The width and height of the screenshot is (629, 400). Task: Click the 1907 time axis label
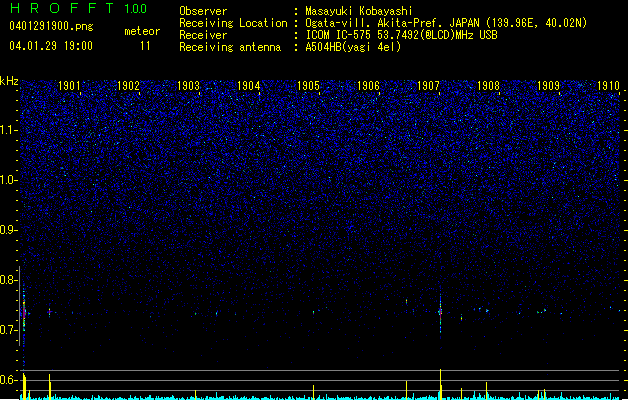coord(428,85)
